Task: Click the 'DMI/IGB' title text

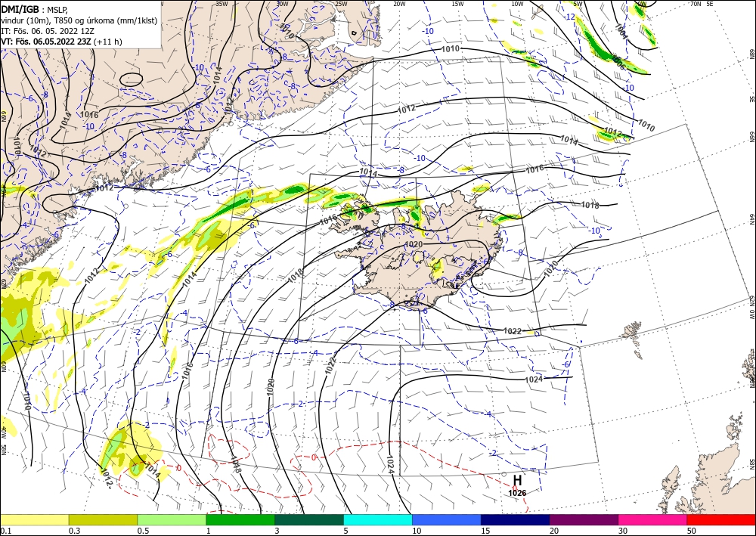Action: [20, 8]
